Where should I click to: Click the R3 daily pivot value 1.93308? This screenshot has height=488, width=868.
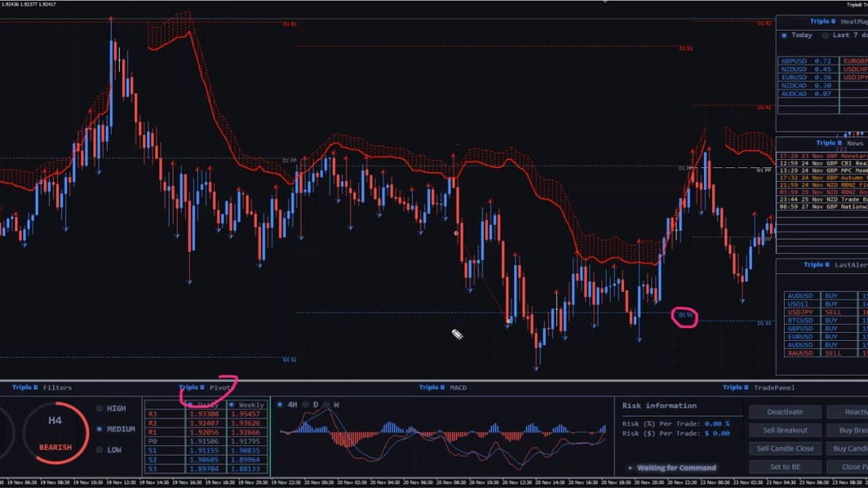pos(204,414)
